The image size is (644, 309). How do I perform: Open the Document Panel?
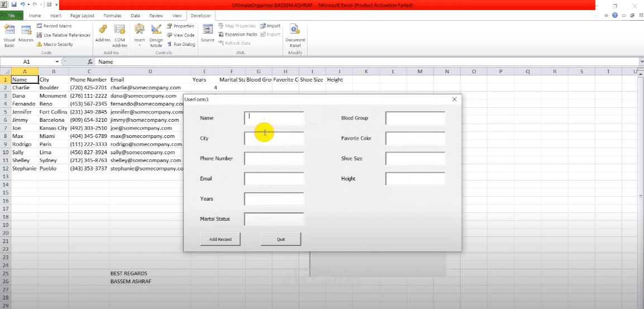[x=295, y=36]
